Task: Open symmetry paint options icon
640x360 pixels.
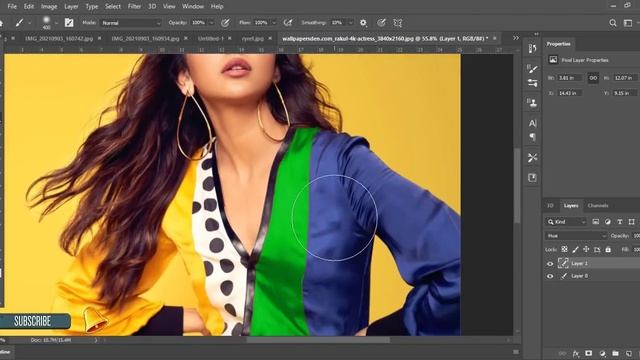Action: [398, 23]
